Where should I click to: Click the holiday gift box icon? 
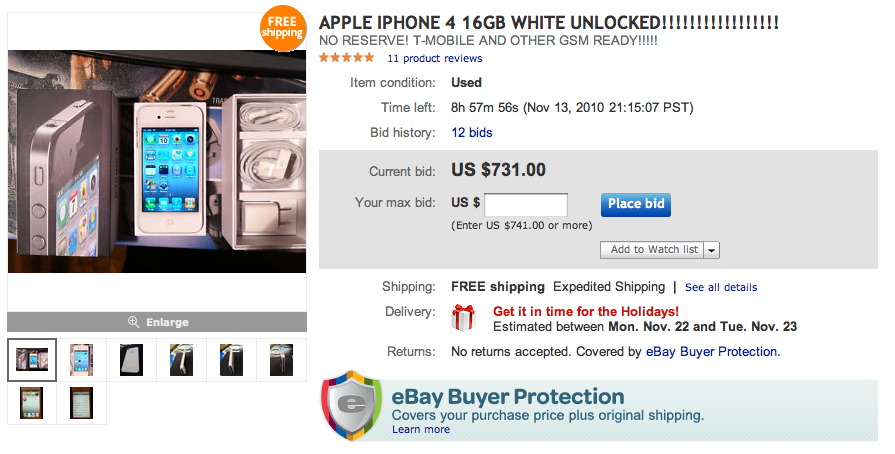[x=464, y=318]
